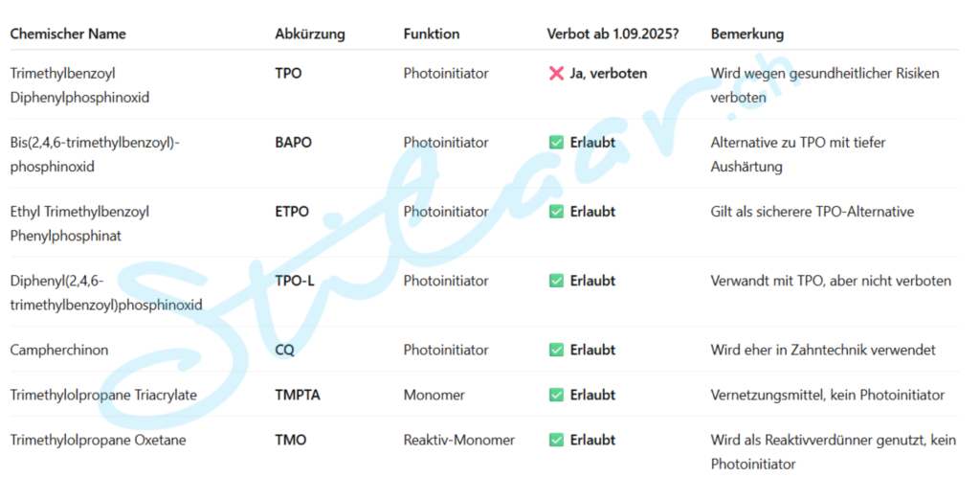Screen dimensions: 980x500
Task: Click the green checkmark in the TMPTA row
Action: click(x=556, y=395)
